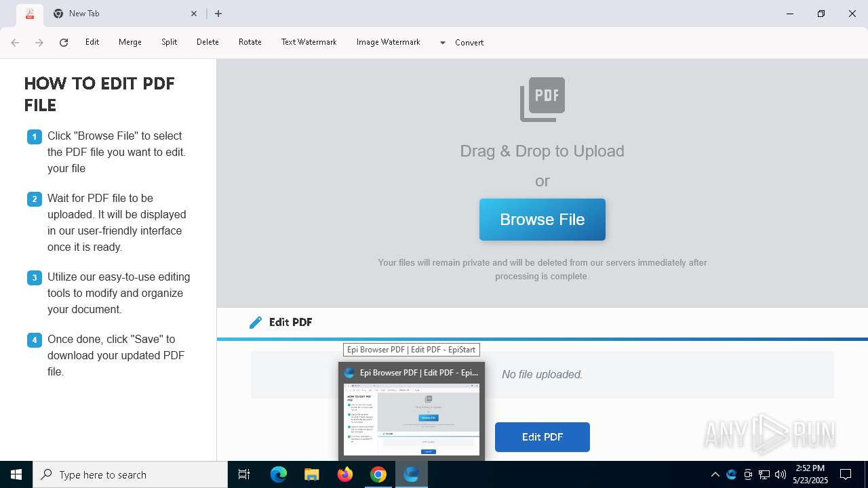Screen dimensions: 868x488
Task: Click the Browse File button
Action: pyautogui.click(x=542, y=220)
